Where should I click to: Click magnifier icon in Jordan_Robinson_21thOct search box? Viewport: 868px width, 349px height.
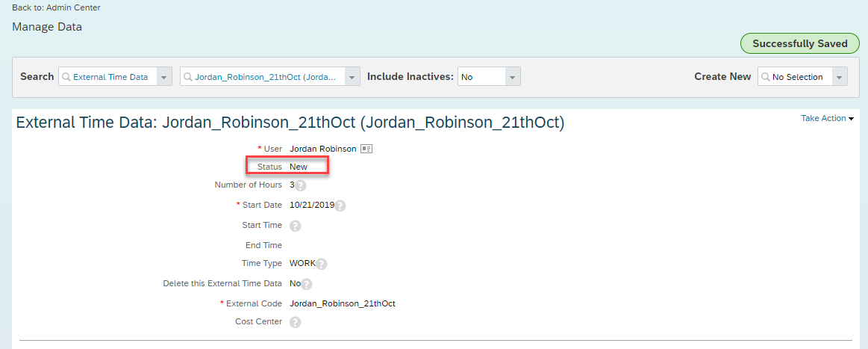point(189,77)
